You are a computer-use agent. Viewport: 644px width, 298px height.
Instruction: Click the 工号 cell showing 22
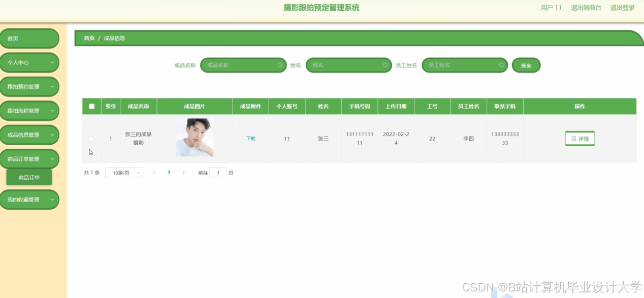click(x=432, y=139)
